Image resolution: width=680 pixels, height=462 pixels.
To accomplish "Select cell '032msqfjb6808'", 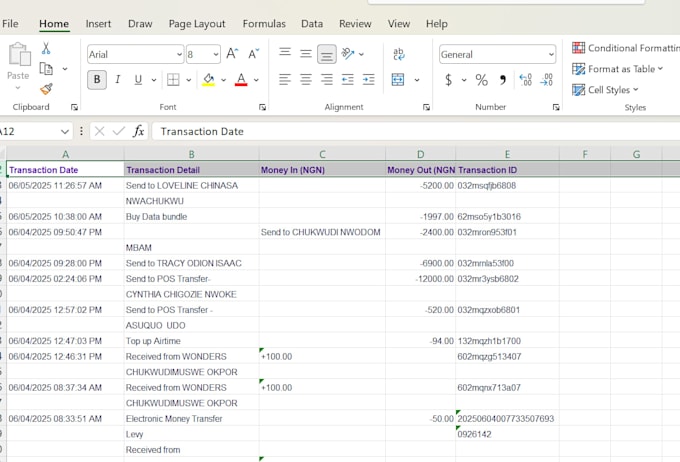I will point(507,186).
